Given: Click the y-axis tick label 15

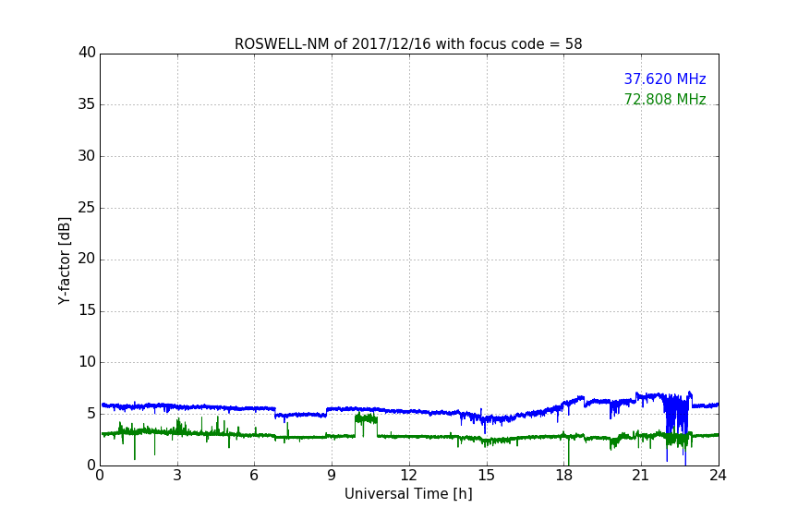Looking at the screenshot, I should tap(87, 310).
